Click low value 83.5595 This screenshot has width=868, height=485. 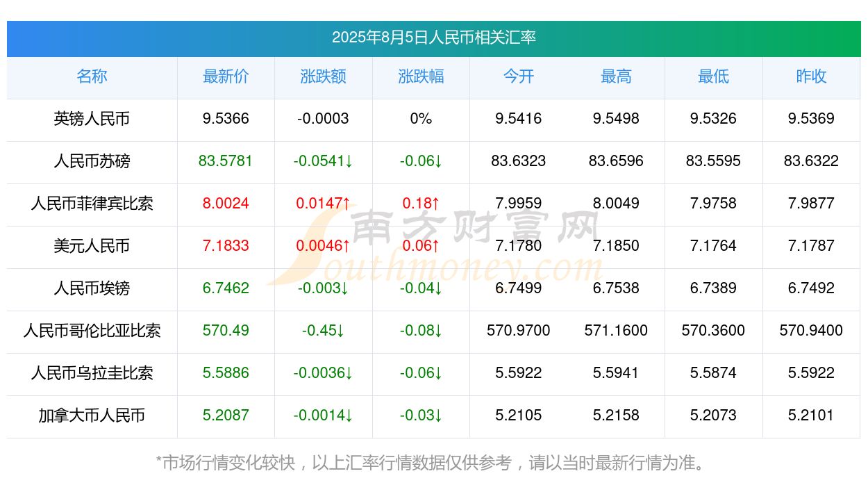coord(714,161)
